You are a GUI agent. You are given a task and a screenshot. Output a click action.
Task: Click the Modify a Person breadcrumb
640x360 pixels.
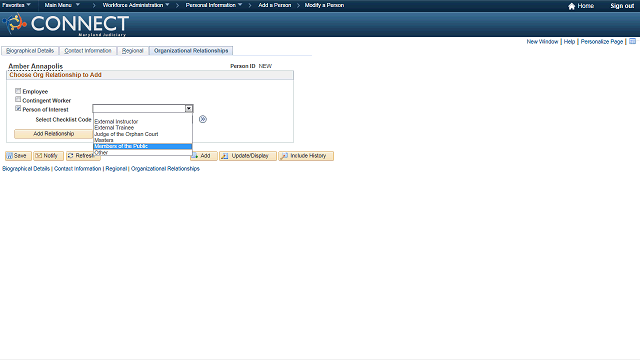324,5
